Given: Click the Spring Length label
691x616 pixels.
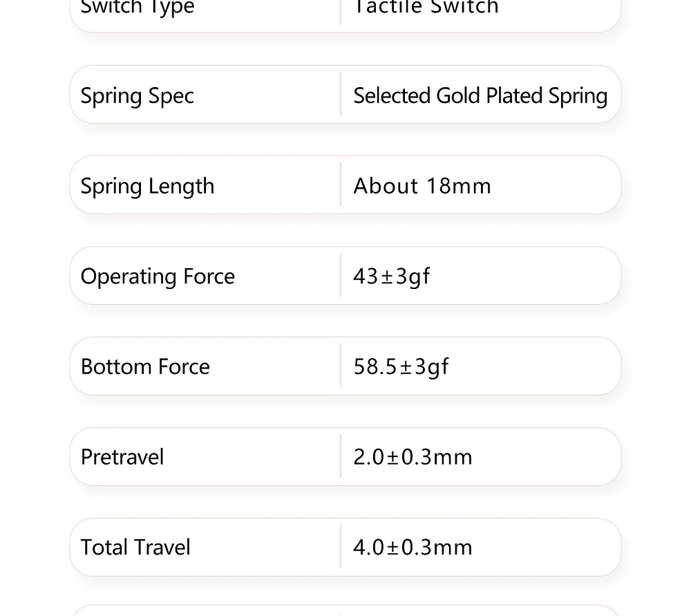Looking at the screenshot, I should coord(147,187).
